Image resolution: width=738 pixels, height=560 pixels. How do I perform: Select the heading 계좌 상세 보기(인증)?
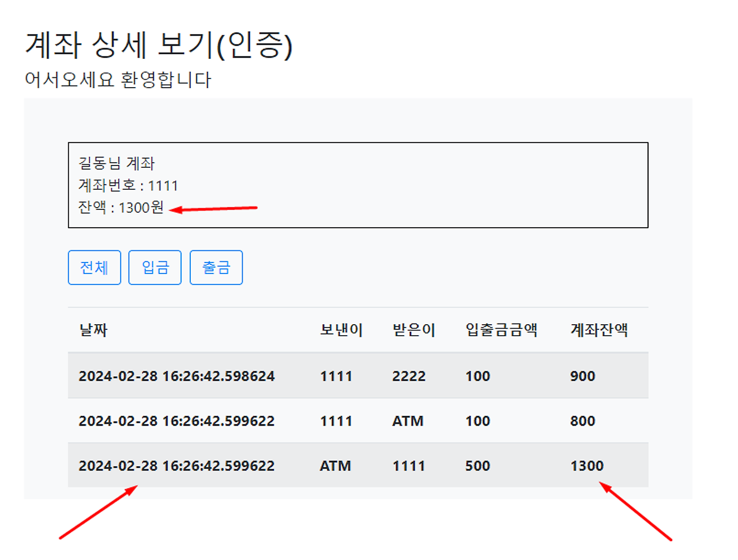click(x=159, y=44)
